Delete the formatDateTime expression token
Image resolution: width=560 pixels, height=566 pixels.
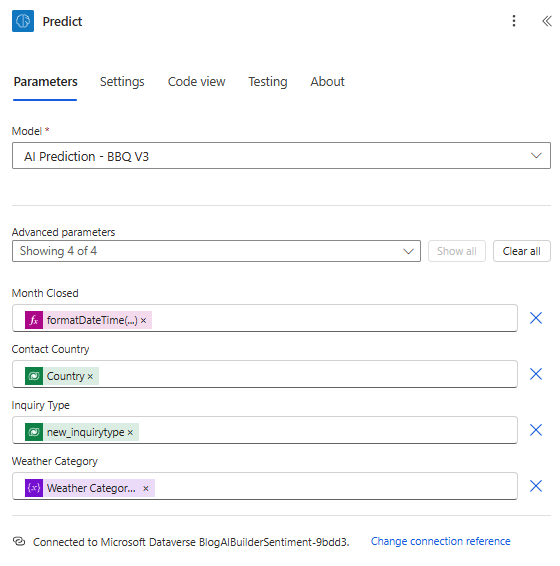[x=144, y=321]
